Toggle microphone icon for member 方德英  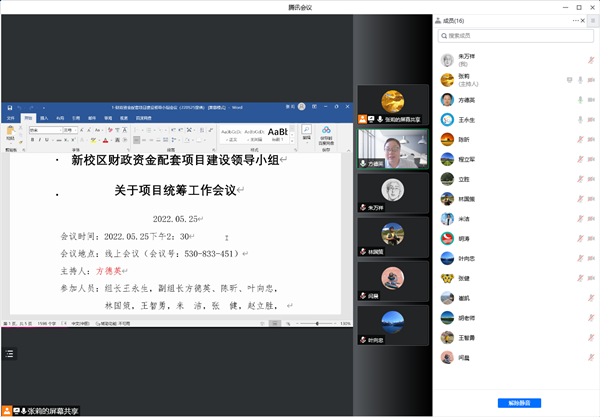(579, 100)
